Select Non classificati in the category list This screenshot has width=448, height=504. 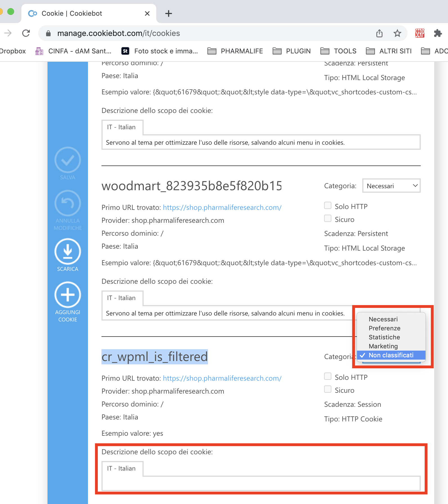[x=391, y=355]
